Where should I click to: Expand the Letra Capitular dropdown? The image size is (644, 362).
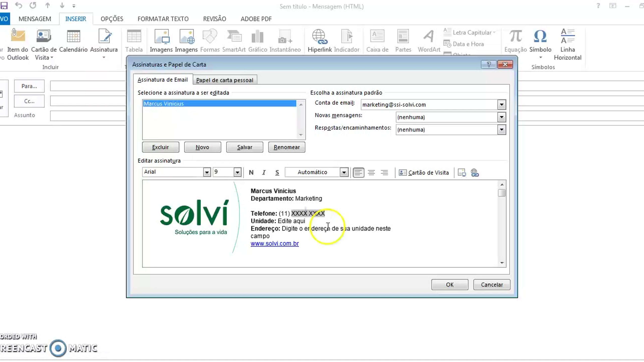click(494, 33)
